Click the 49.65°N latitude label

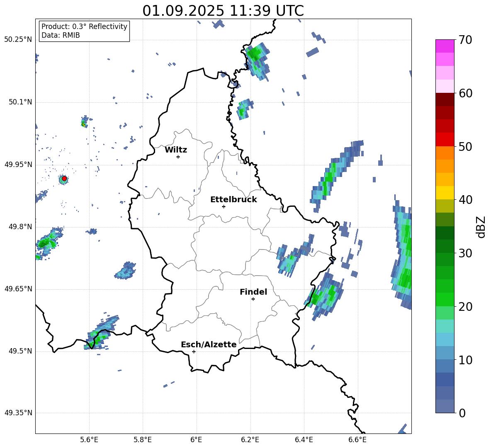pos(18,289)
